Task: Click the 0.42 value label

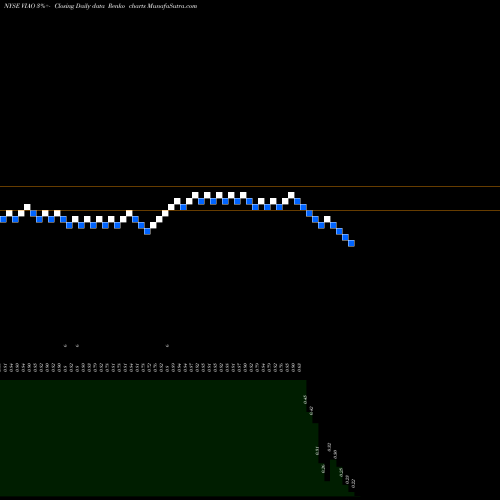Action: click(311, 410)
